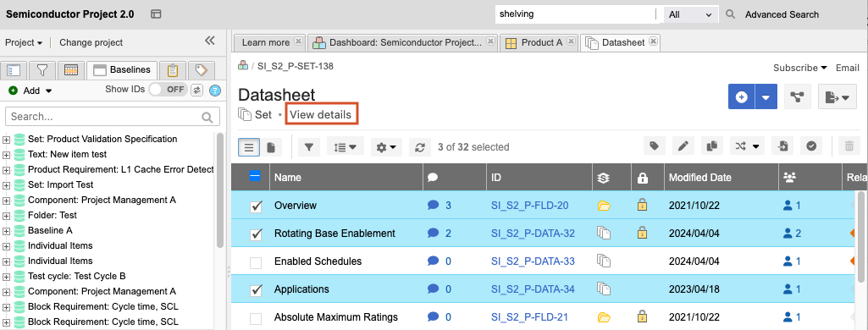Toggle the Show IDs switch
This screenshot has width=868, height=330.
click(x=169, y=90)
